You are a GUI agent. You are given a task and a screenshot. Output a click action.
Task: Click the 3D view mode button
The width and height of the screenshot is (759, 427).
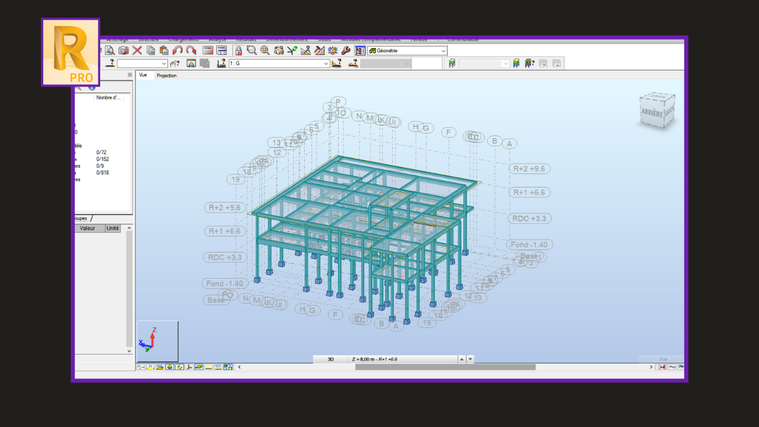331,359
